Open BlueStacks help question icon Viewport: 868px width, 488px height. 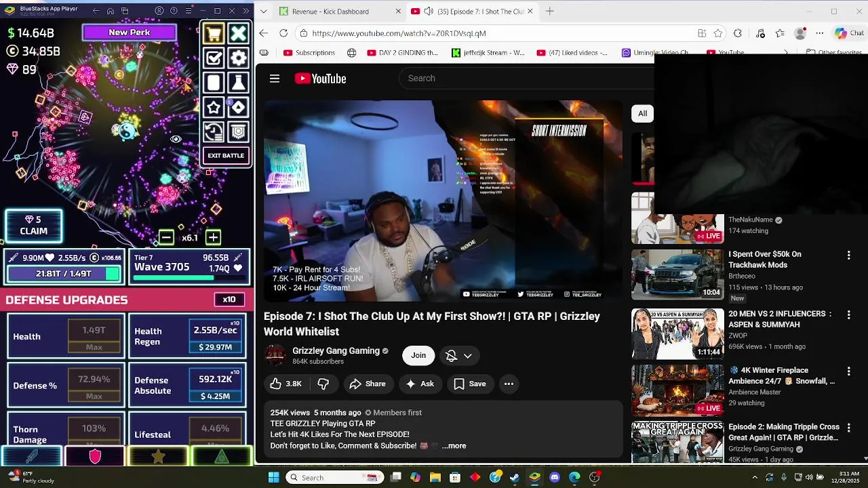pyautogui.click(x=174, y=11)
